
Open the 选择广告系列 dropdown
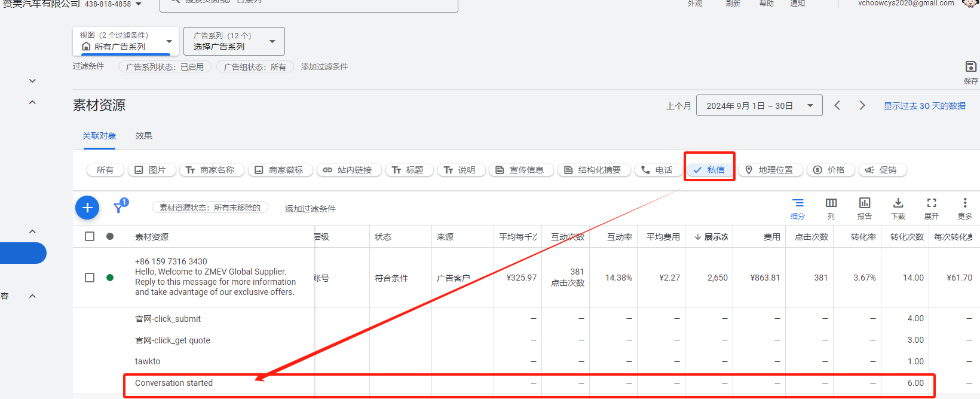tap(234, 41)
